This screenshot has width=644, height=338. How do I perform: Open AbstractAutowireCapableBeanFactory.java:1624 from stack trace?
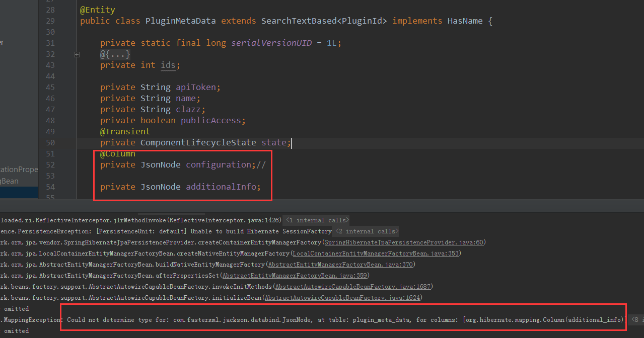point(343,297)
